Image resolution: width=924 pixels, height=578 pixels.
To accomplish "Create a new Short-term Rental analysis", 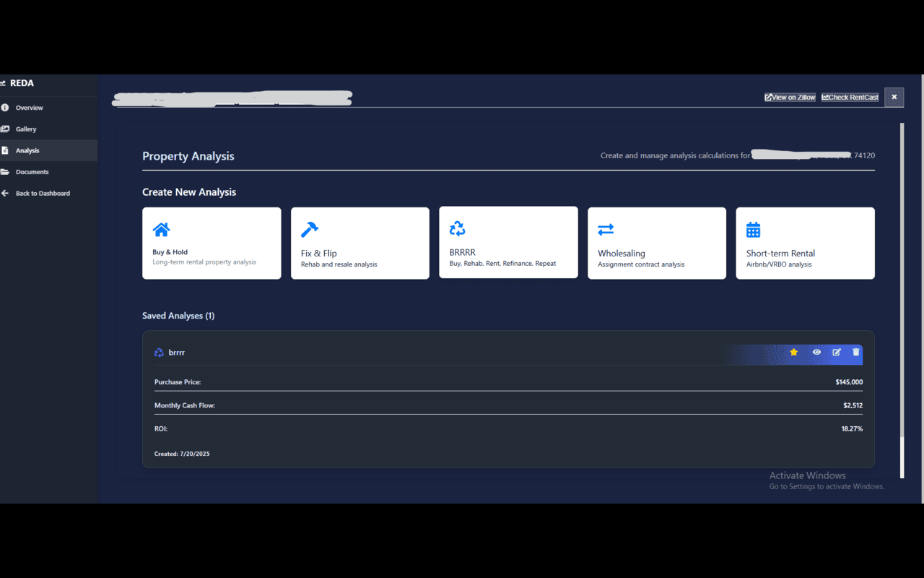I will pyautogui.click(x=805, y=243).
